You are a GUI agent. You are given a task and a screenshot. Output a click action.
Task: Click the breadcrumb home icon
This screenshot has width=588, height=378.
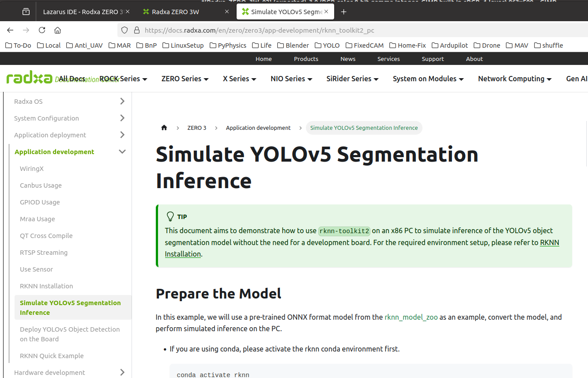(164, 128)
